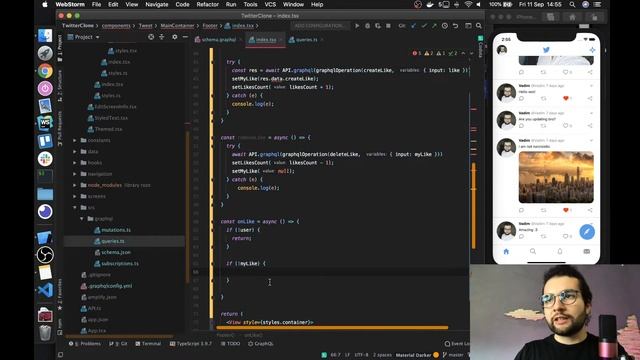The height and width of the screenshot is (360, 640).
Task: Switch to queries.ts editor tab
Action: click(305, 40)
